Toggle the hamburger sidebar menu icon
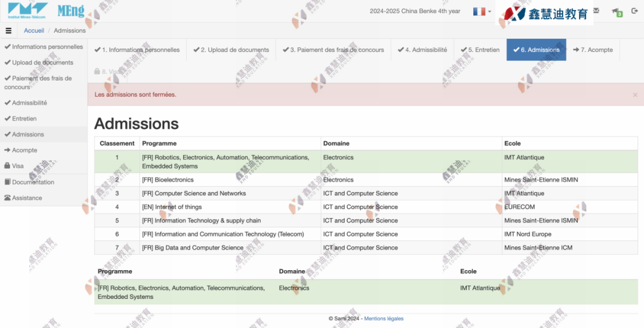Image resolution: width=644 pixels, height=328 pixels. (8, 30)
